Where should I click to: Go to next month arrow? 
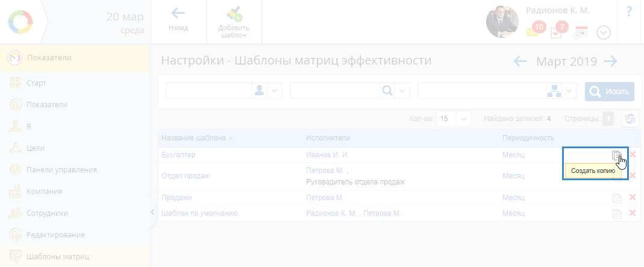point(611,61)
